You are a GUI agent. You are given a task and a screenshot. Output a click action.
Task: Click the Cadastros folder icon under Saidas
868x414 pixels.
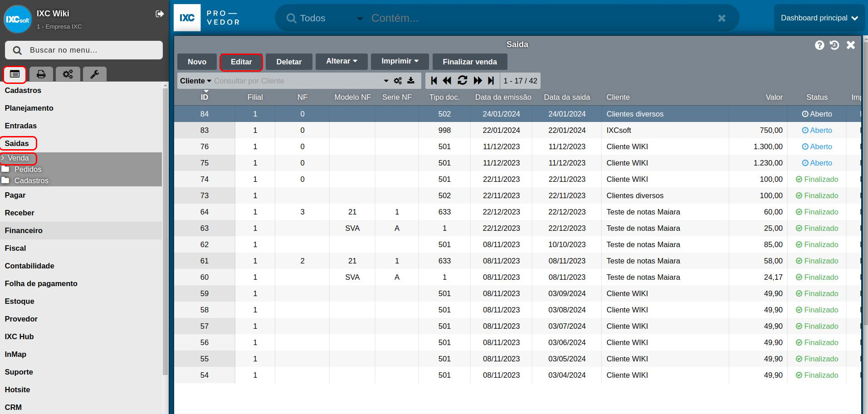click(x=5, y=180)
